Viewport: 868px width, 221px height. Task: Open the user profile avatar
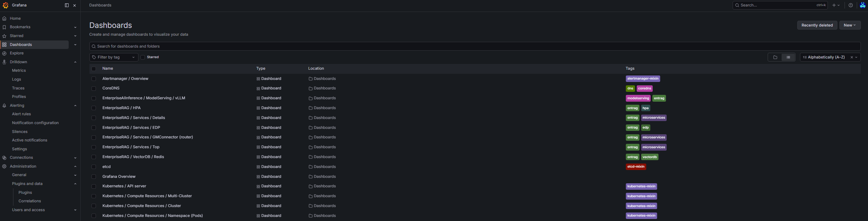tap(863, 5)
